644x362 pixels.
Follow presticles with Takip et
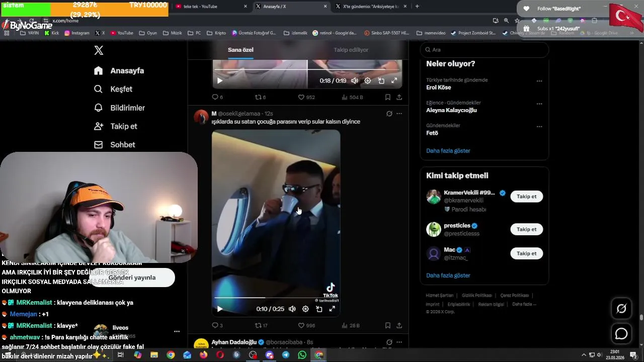[x=526, y=229]
